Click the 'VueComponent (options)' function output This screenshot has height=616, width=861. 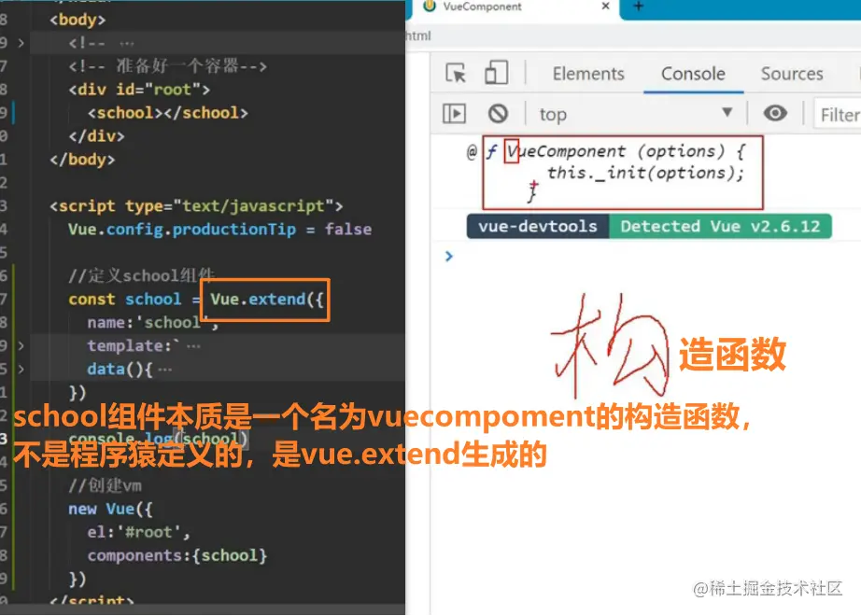click(615, 151)
